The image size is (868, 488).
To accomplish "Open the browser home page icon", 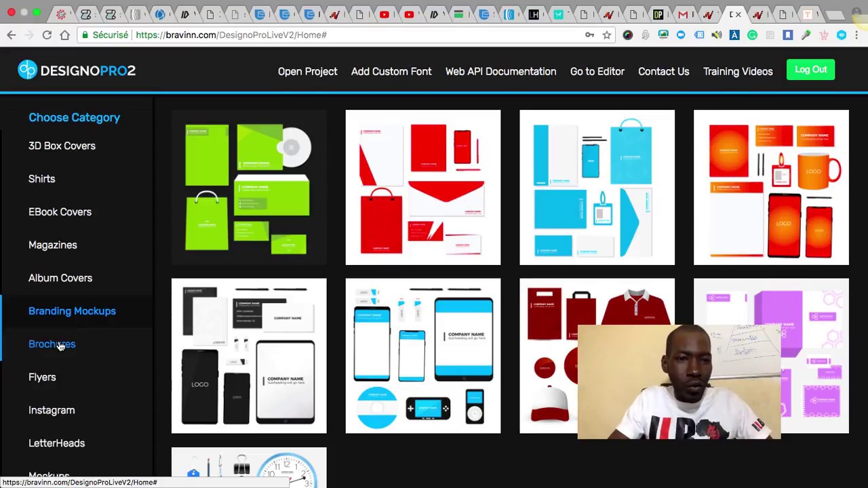I will click(x=64, y=35).
